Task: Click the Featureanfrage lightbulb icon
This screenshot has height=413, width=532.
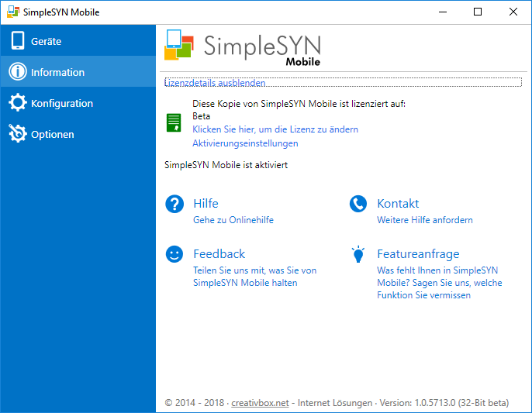Action: tap(358, 254)
